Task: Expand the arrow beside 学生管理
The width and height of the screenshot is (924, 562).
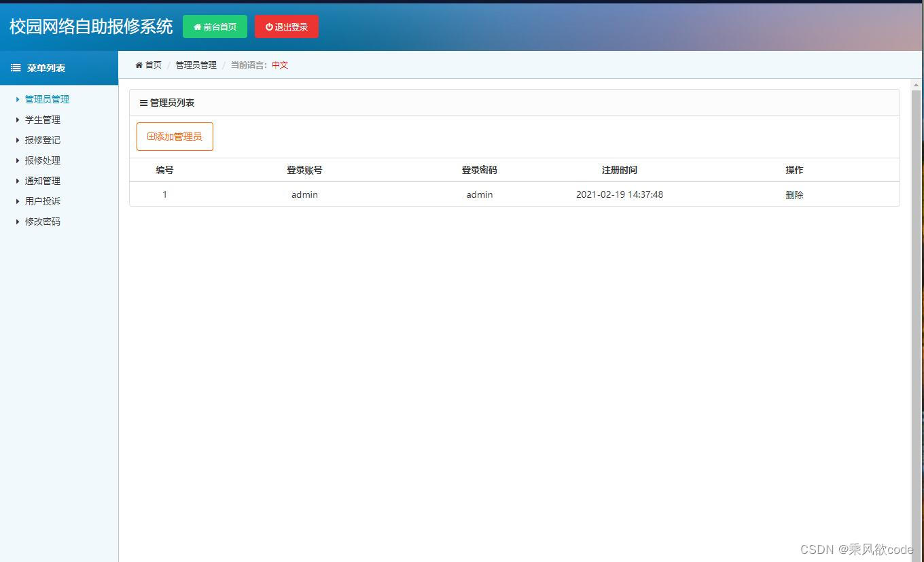Action: 18,120
